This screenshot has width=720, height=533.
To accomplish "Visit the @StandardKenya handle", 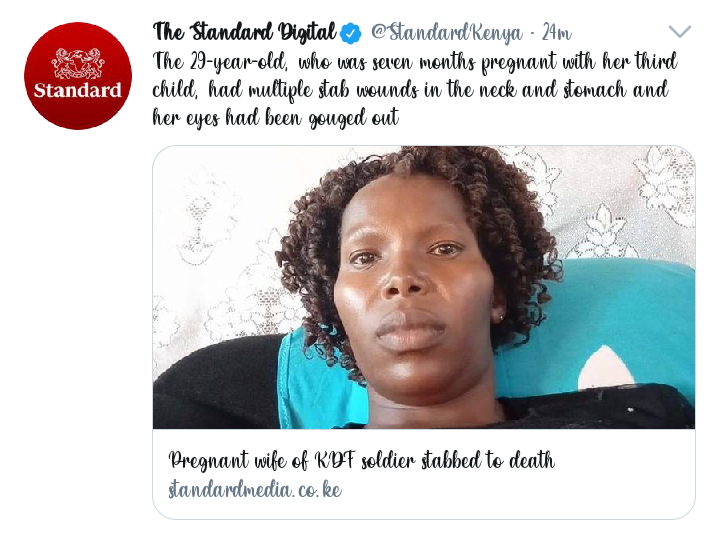I will [447, 33].
